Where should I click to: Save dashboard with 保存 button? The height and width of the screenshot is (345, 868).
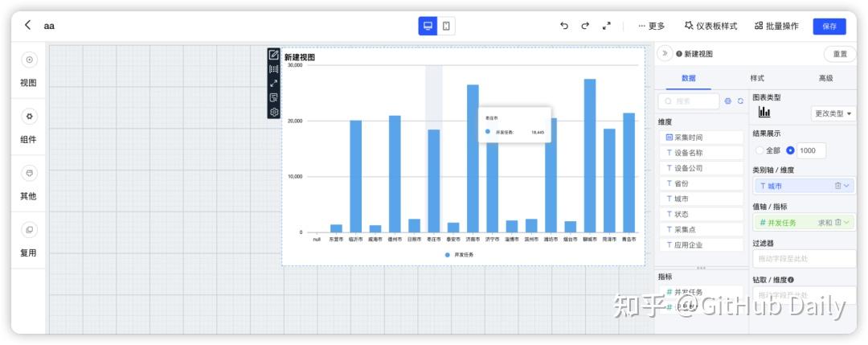point(829,26)
